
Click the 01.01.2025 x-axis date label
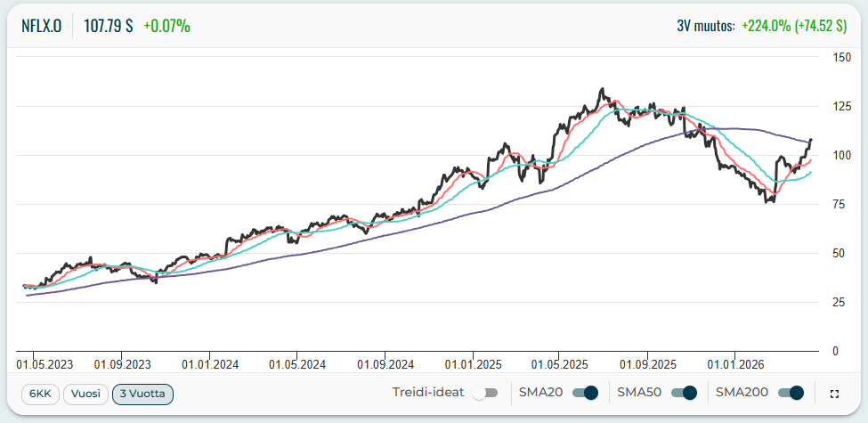(474, 364)
